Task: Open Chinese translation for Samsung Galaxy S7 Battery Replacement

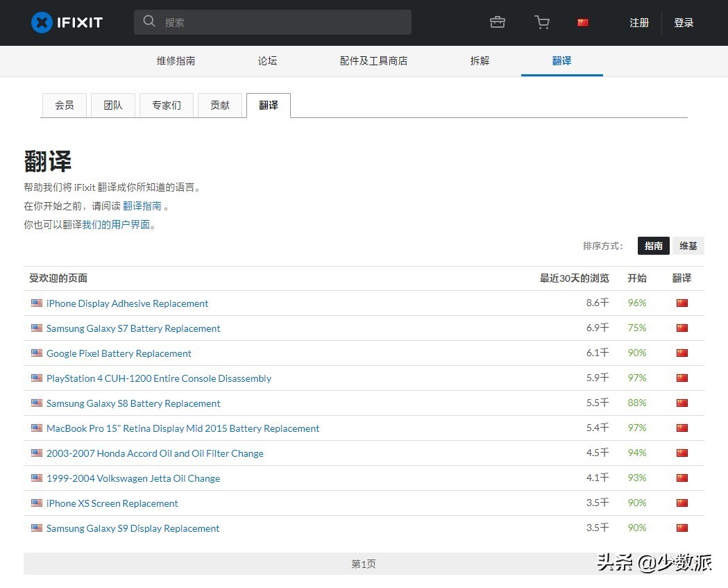Action: (x=682, y=328)
